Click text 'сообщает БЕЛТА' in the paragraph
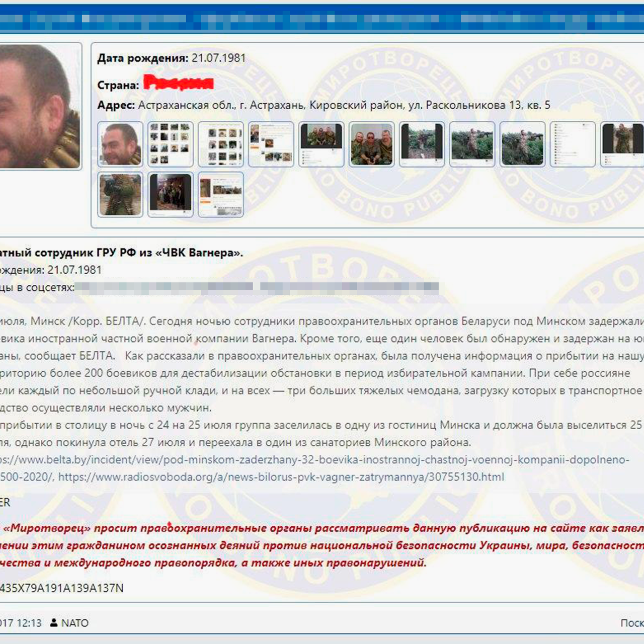 pyautogui.click(x=69, y=356)
